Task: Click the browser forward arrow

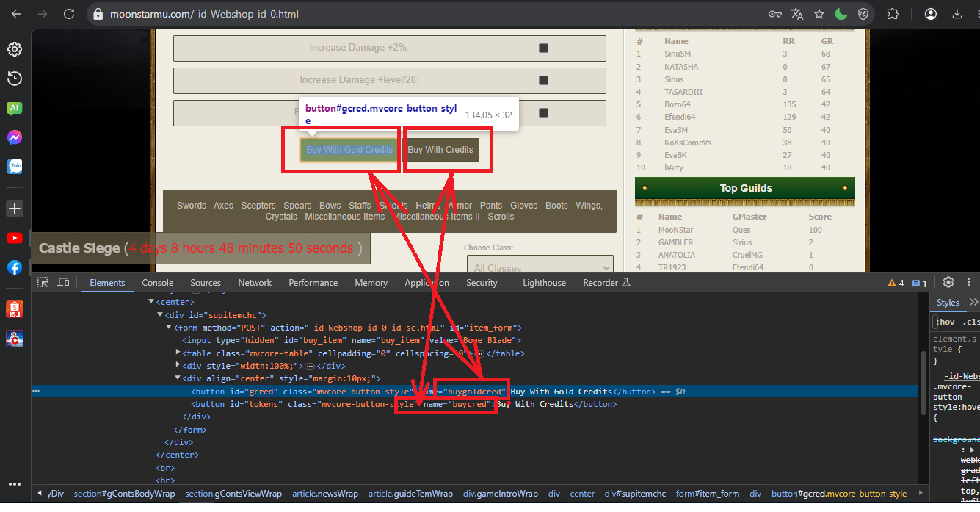Action: (43, 14)
